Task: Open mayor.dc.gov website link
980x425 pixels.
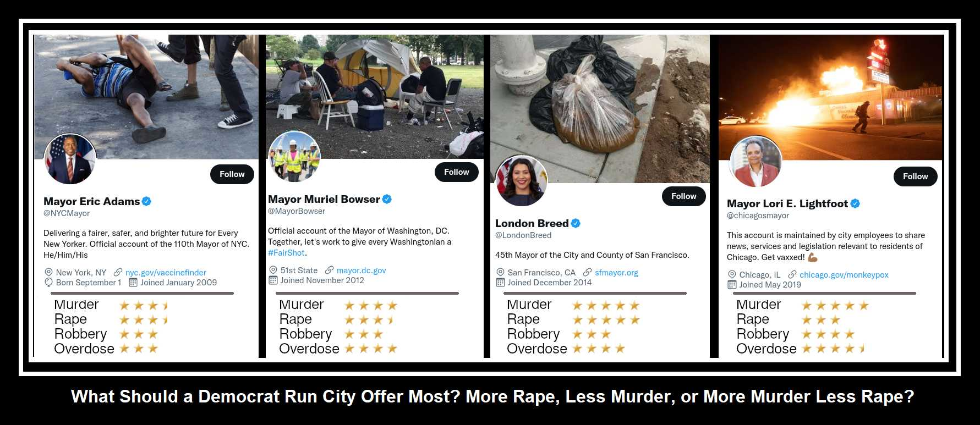Action: point(361,271)
